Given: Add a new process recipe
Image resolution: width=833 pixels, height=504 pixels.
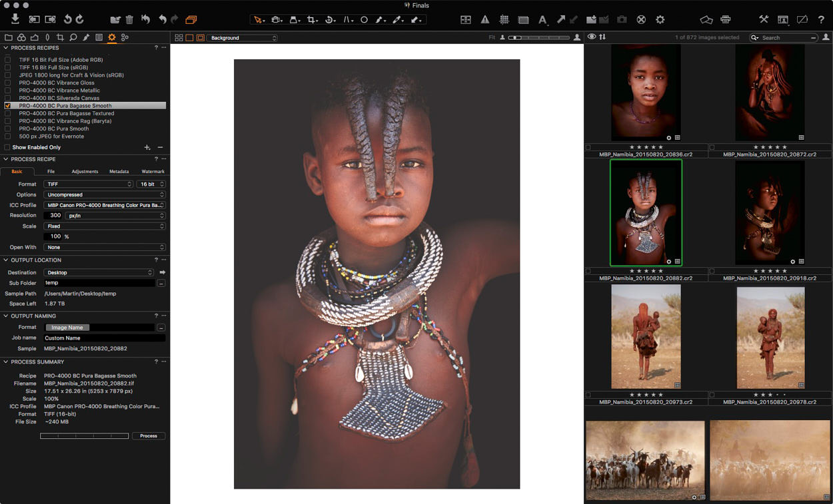Looking at the screenshot, I should (x=147, y=147).
